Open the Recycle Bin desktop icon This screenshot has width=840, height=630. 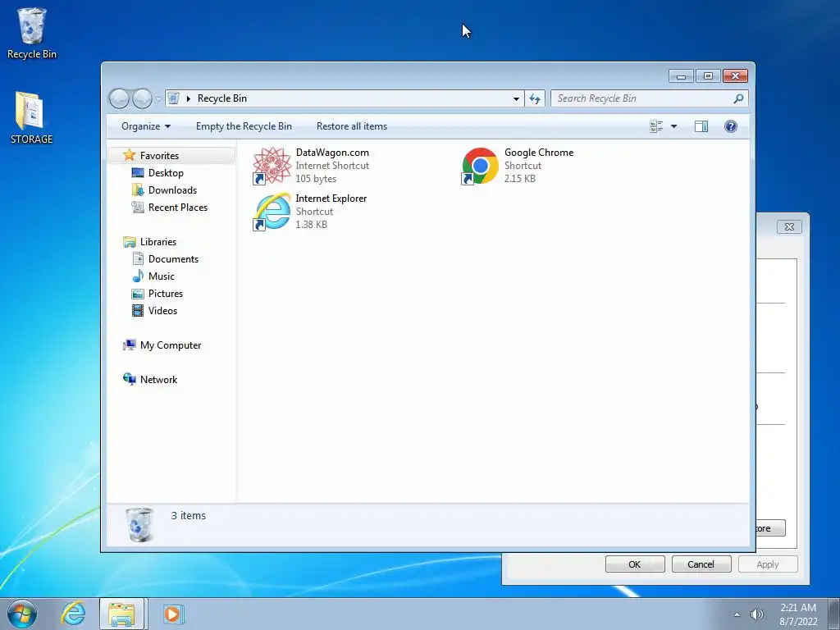[32, 33]
